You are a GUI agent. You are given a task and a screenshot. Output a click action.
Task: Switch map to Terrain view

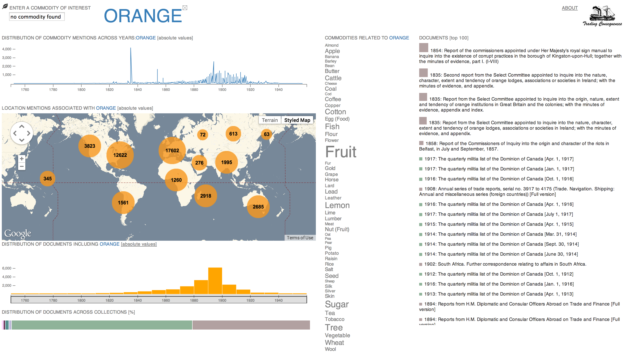pos(270,120)
